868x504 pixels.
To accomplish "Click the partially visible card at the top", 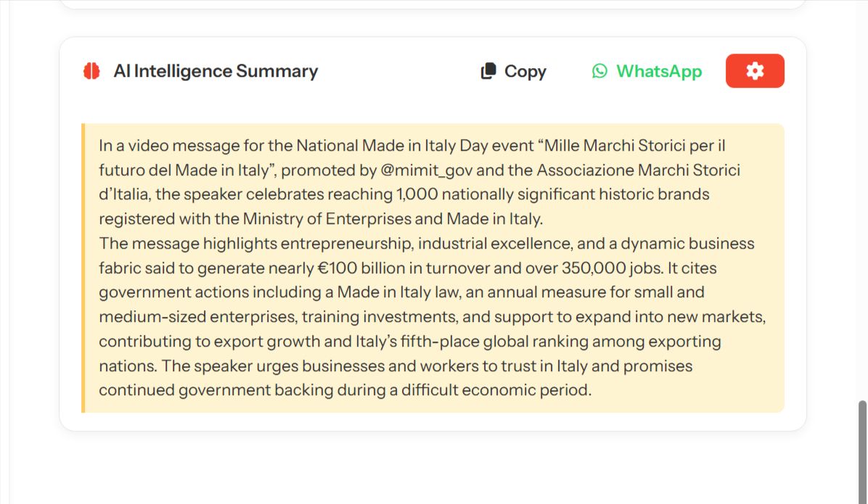I will pyautogui.click(x=433, y=4).
